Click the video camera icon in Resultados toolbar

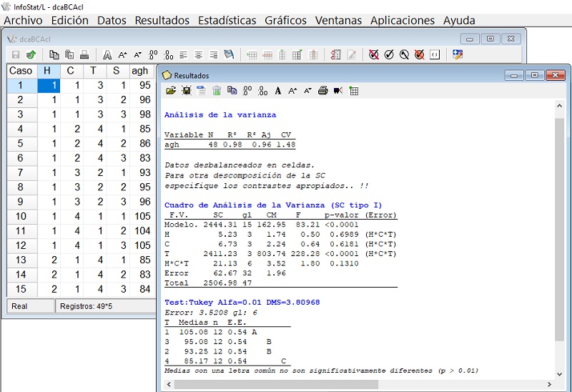(337, 91)
